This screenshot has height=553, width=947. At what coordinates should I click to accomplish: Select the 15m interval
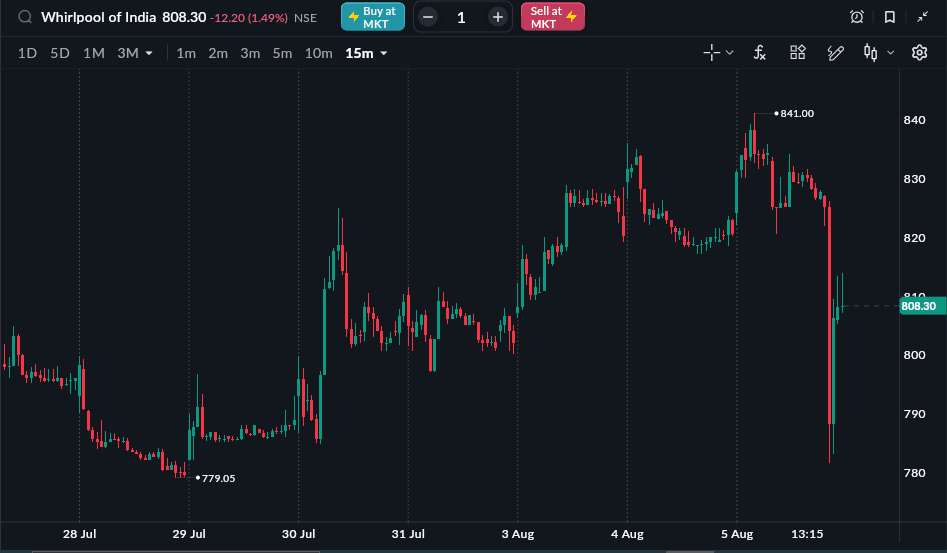(359, 53)
